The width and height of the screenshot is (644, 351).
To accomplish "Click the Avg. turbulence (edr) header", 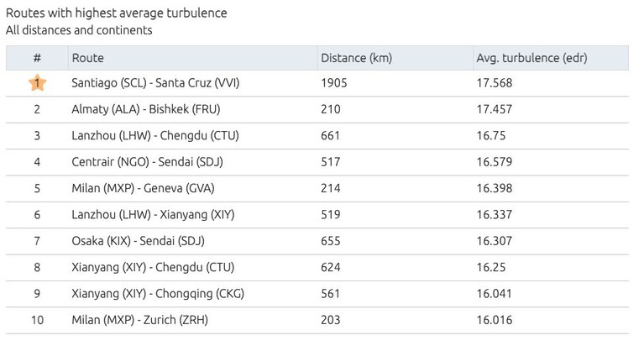I will [x=531, y=58].
